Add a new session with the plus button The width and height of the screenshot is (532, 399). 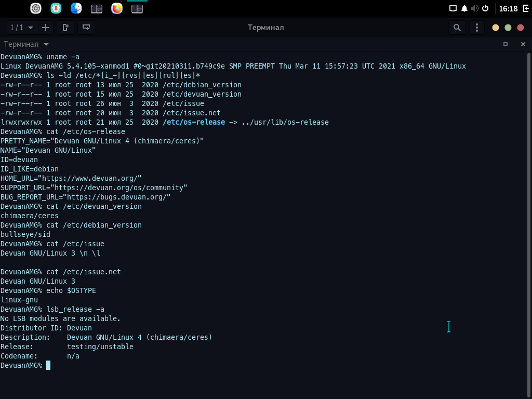point(46,28)
